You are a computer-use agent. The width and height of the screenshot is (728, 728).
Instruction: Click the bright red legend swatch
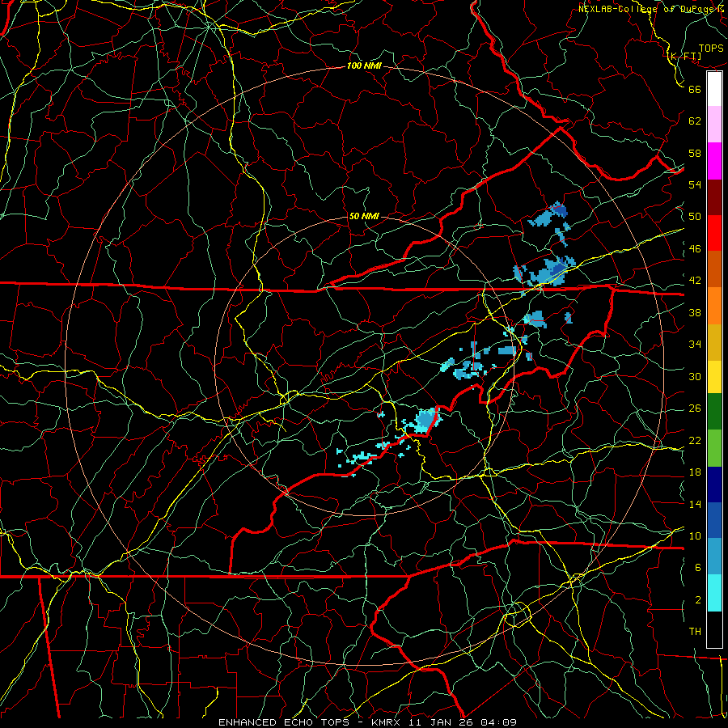[714, 233]
